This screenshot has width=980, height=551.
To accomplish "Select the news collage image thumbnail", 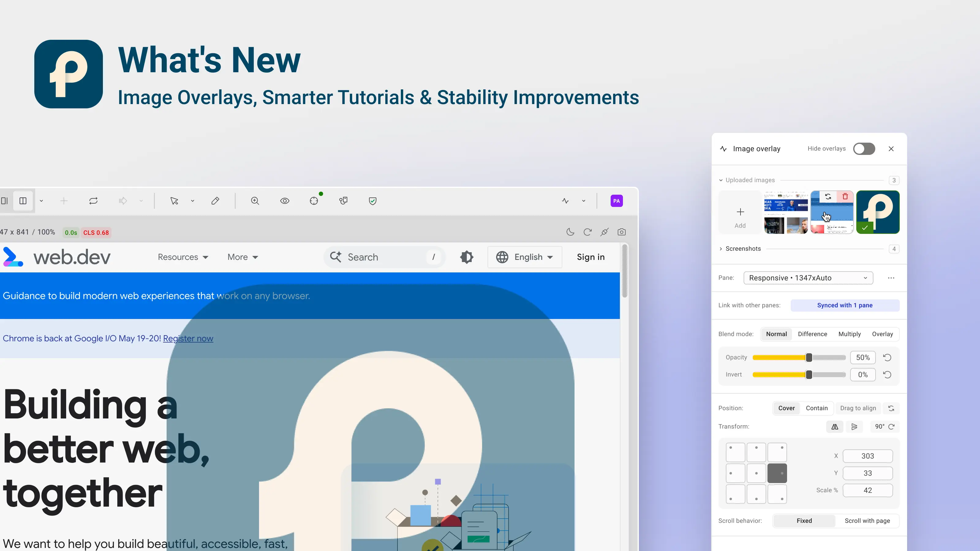I will pos(786,212).
